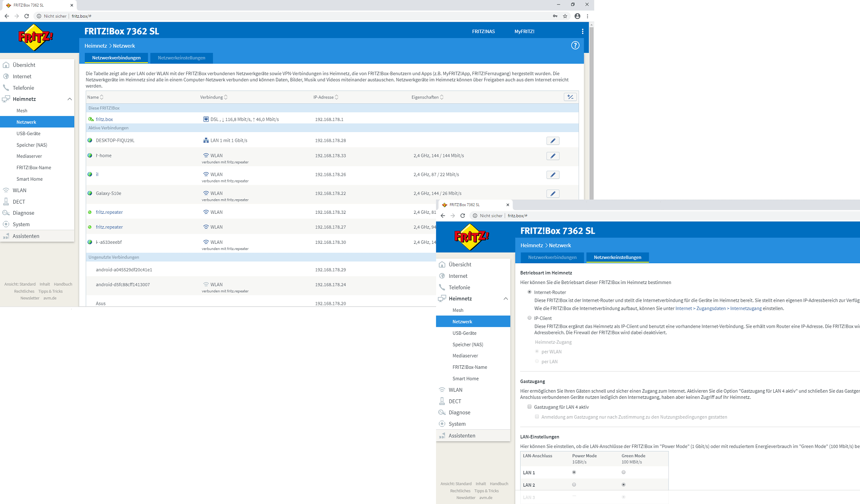Collapse Heimnetz menu in left window

click(69, 99)
